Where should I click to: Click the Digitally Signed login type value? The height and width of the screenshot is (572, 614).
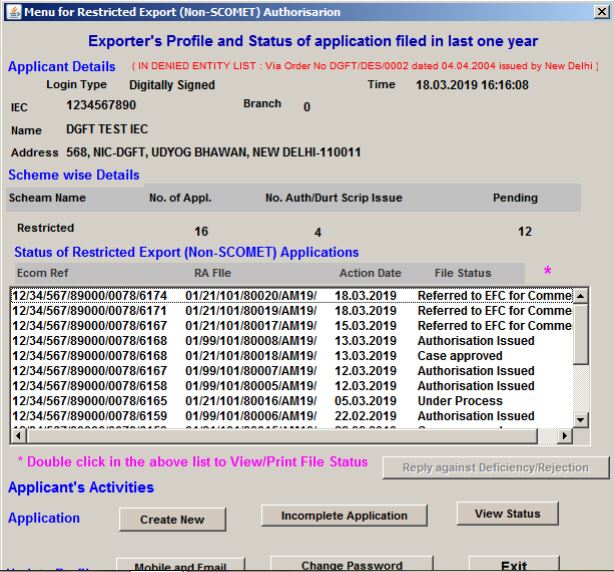[172, 85]
